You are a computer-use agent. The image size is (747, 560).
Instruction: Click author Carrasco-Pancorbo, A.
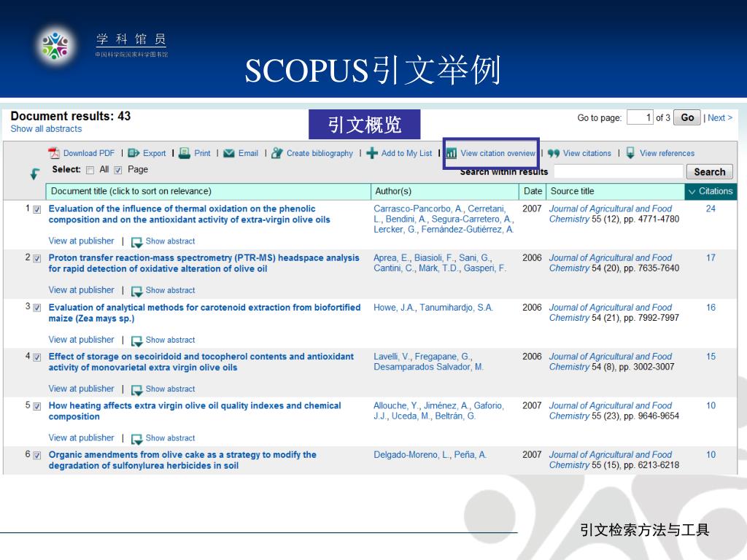tap(418, 209)
